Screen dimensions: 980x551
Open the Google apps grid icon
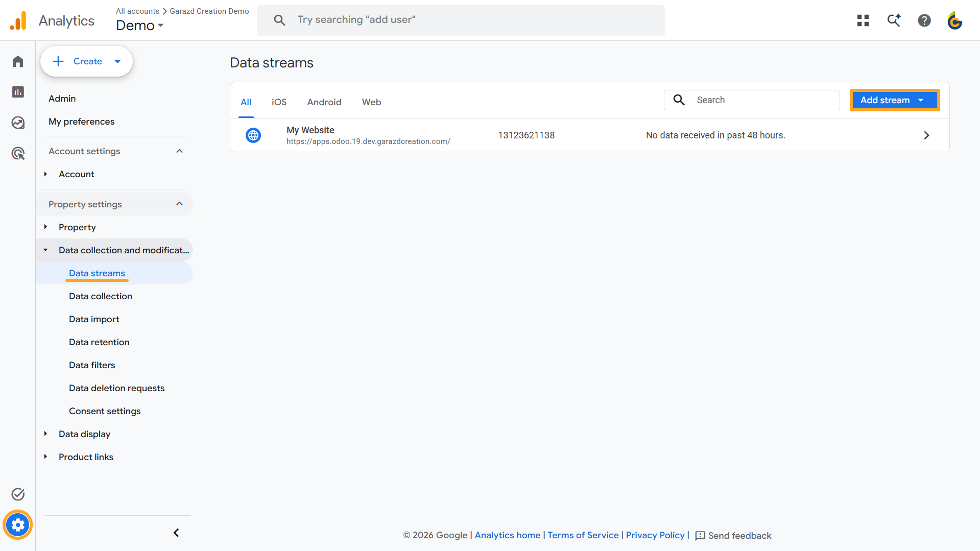click(863, 20)
